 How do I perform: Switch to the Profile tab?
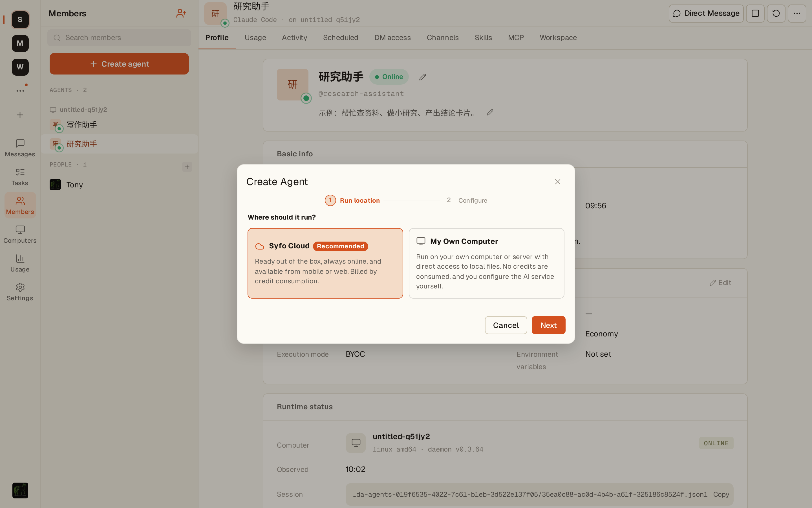click(217, 38)
